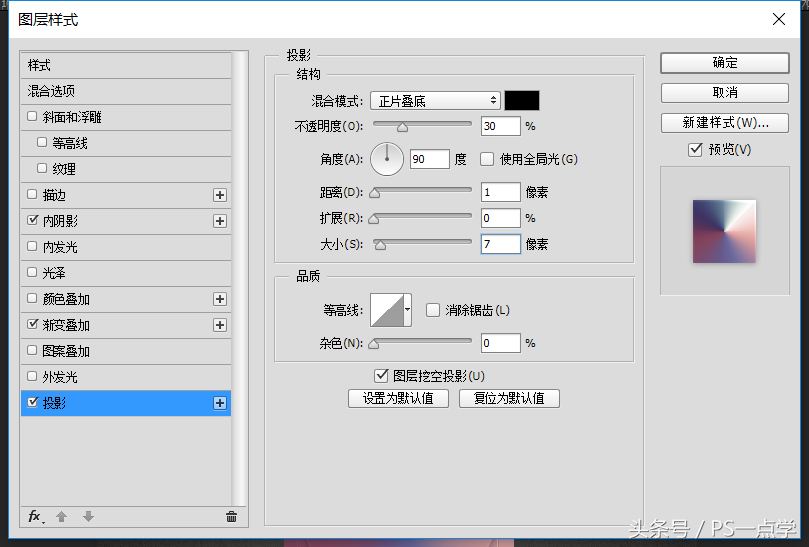Add another 渐变叠加 effect with plus icon
The height and width of the screenshot is (547, 809).
click(220, 325)
